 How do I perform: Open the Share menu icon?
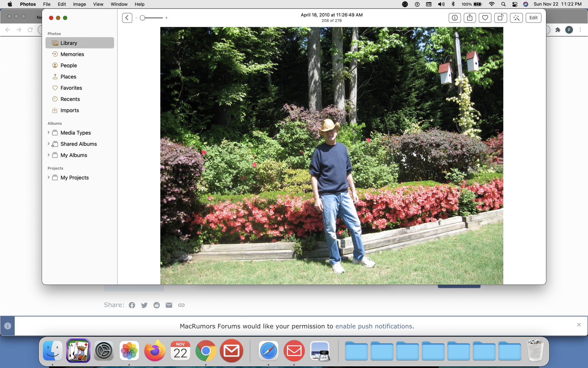[470, 18]
